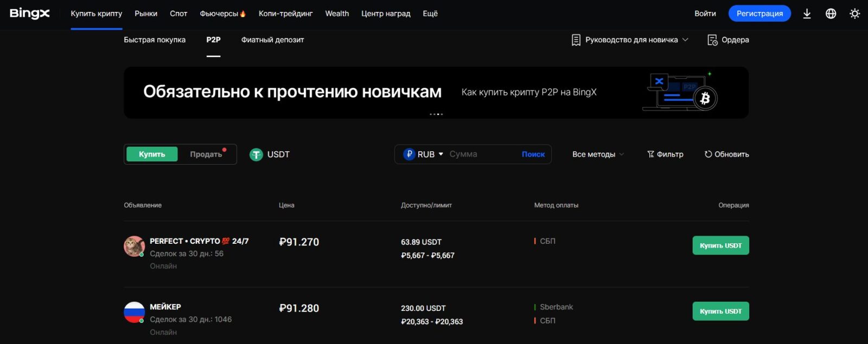This screenshot has width=868, height=344.
Task: Click the BingX logo
Action: click(30, 14)
